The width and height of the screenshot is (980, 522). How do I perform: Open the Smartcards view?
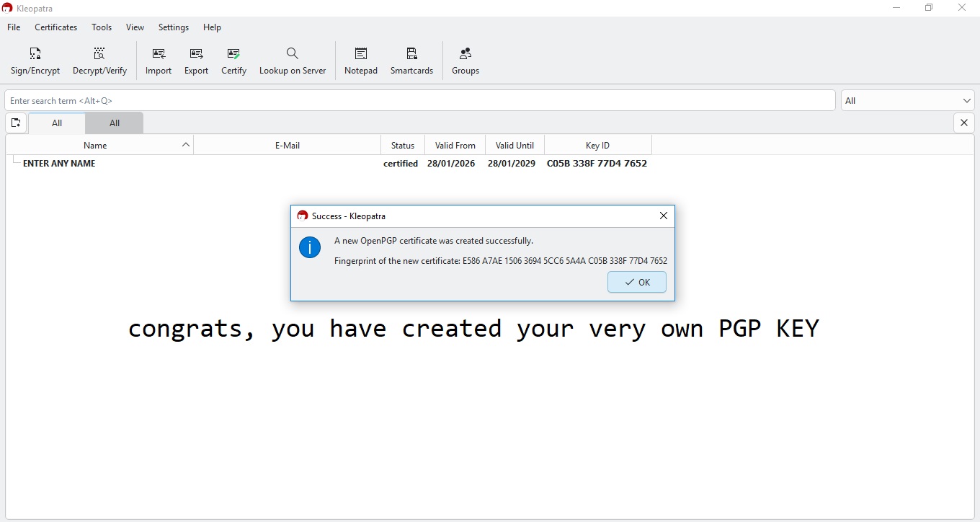[x=411, y=61]
